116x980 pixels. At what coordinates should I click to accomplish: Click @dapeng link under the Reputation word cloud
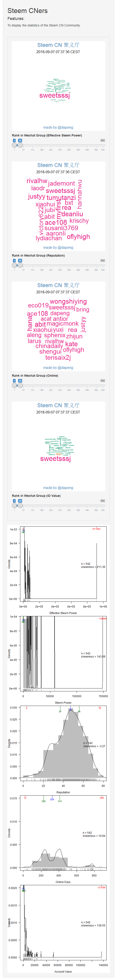pos(65,248)
